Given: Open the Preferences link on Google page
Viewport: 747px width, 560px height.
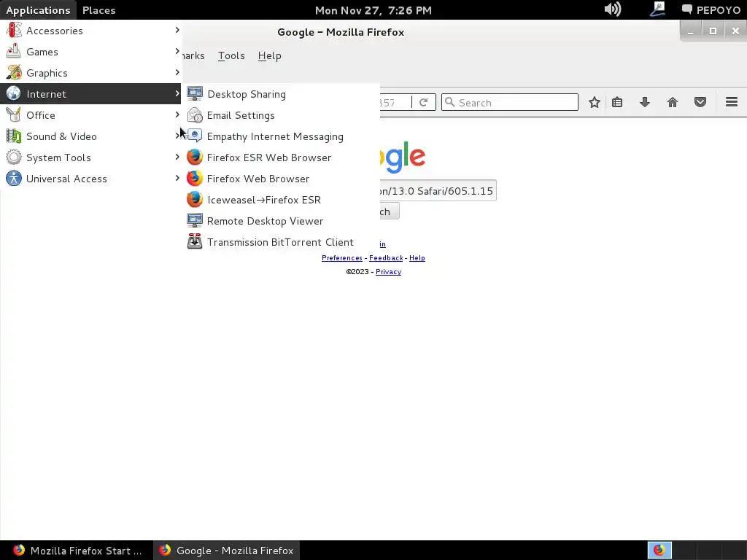Looking at the screenshot, I should (x=342, y=258).
